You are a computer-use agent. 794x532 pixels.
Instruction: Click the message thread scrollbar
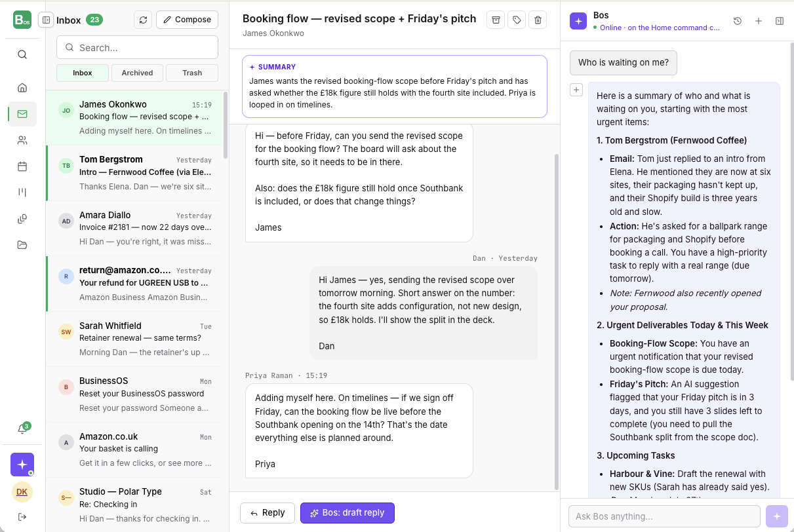click(x=557, y=321)
